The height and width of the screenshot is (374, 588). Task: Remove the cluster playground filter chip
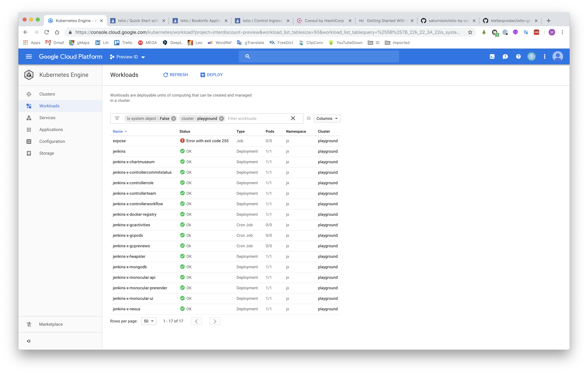tap(221, 118)
